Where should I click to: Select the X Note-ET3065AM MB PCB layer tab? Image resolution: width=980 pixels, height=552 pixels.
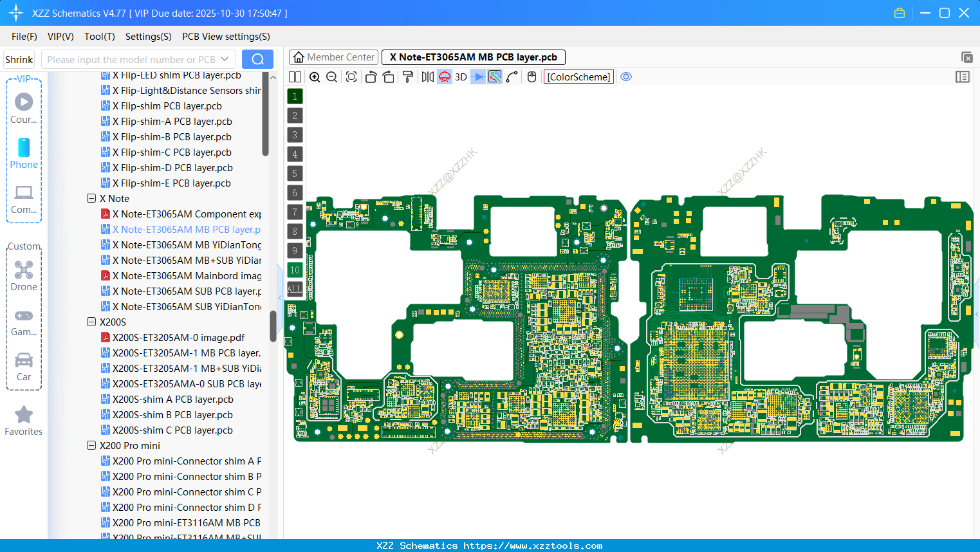coord(473,57)
